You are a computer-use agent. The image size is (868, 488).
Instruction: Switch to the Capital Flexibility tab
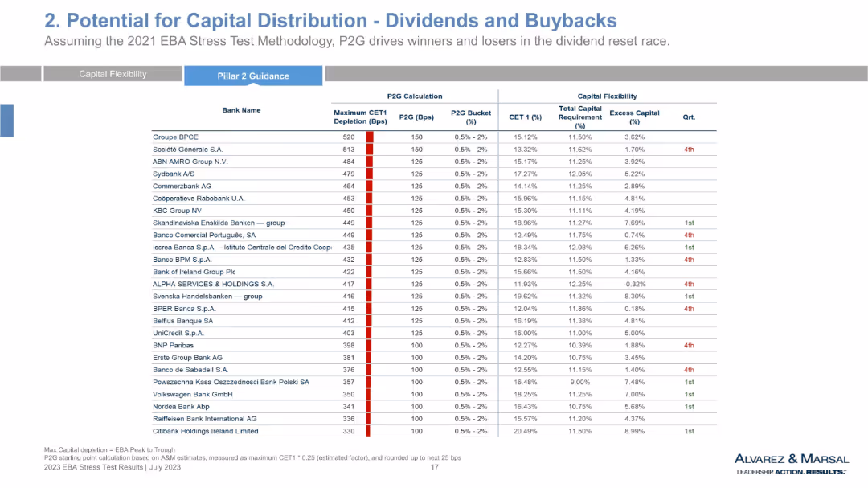tap(113, 74)
